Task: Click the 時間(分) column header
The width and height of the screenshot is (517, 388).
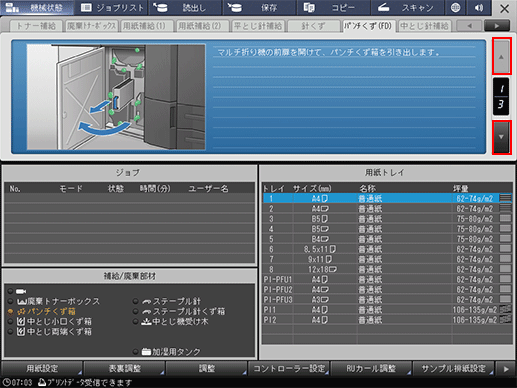Action: [155, 189]
